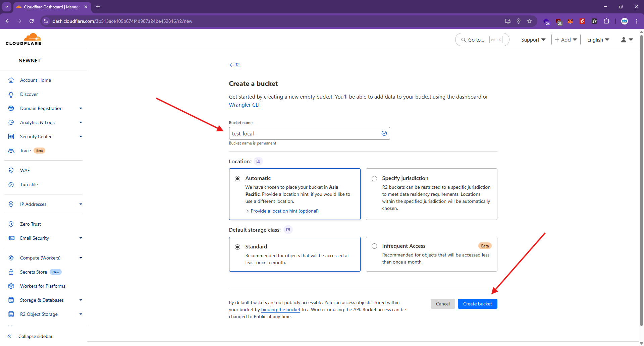Screen dimensions: 644x346
Task: Open Account Home menu item
Action: (x=36, y=80)
